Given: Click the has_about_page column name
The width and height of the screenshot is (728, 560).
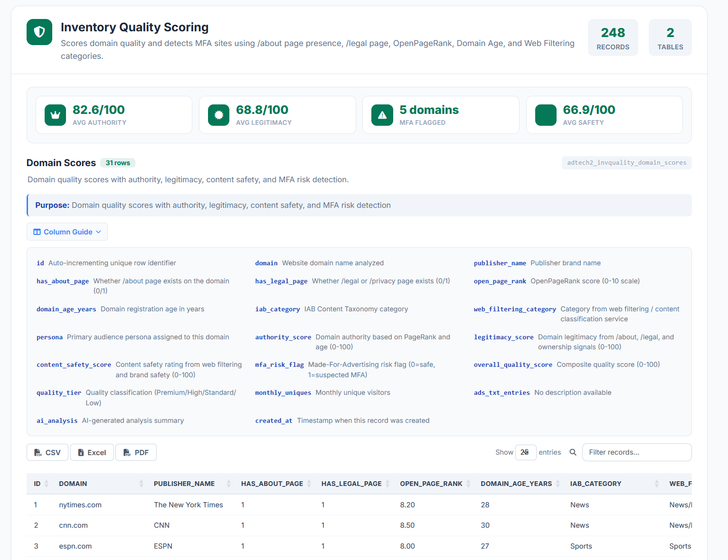Looking at the screenshot, I should coord(63,281).
